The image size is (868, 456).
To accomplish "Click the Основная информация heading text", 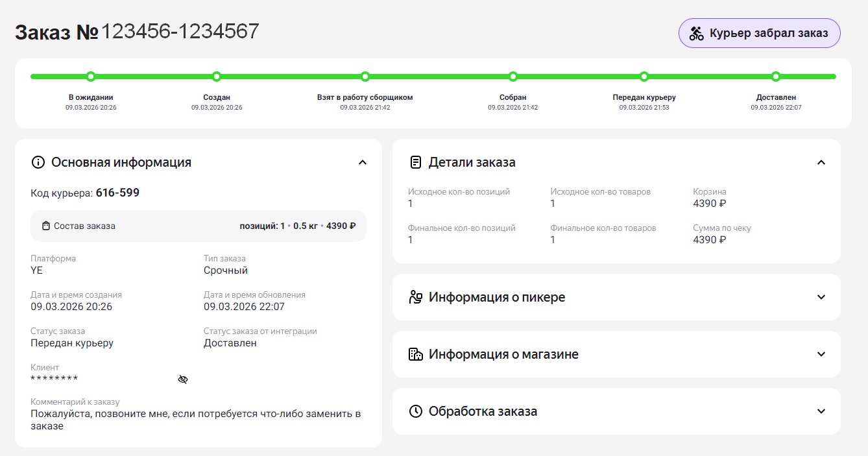I will tap(121, 162).
